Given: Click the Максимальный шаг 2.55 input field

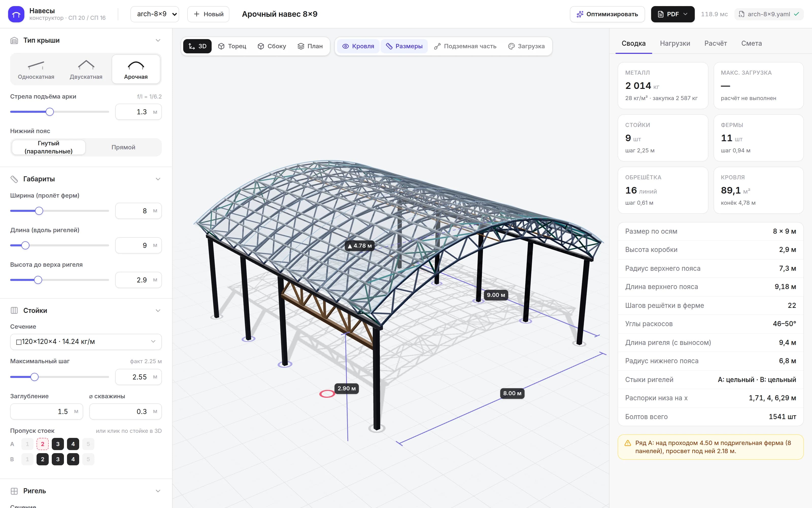Looking at the screenshot, I should click(x=139, y=377).
